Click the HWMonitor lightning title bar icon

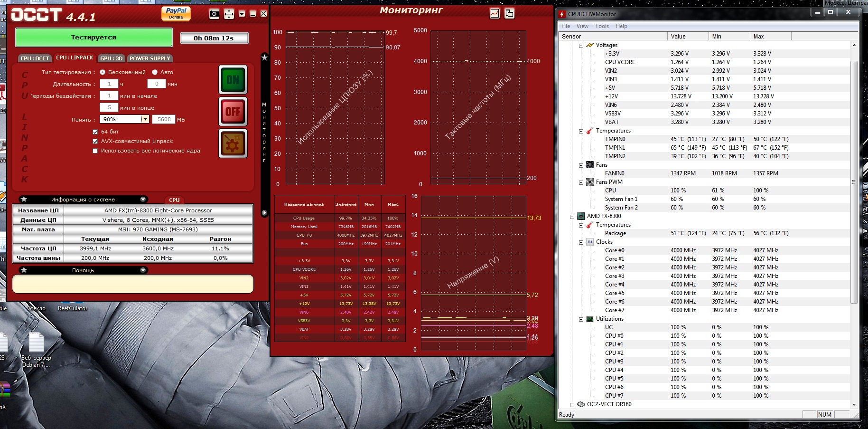(x=562, y=14)
